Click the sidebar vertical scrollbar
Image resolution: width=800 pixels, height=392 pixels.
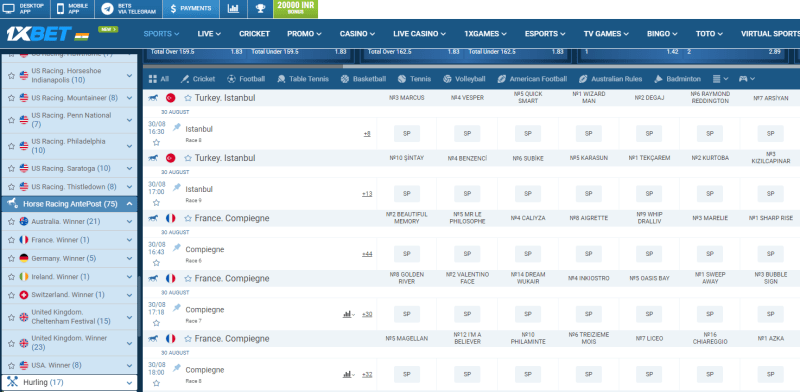tap(139, 305)
